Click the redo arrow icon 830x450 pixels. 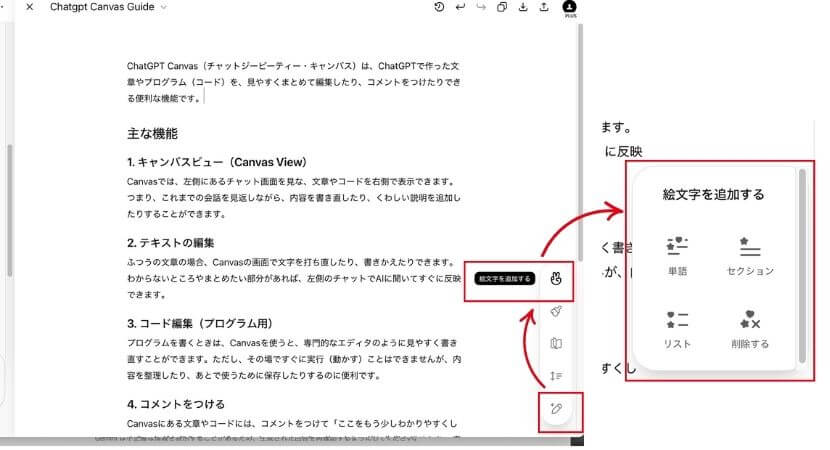(481, 7)
